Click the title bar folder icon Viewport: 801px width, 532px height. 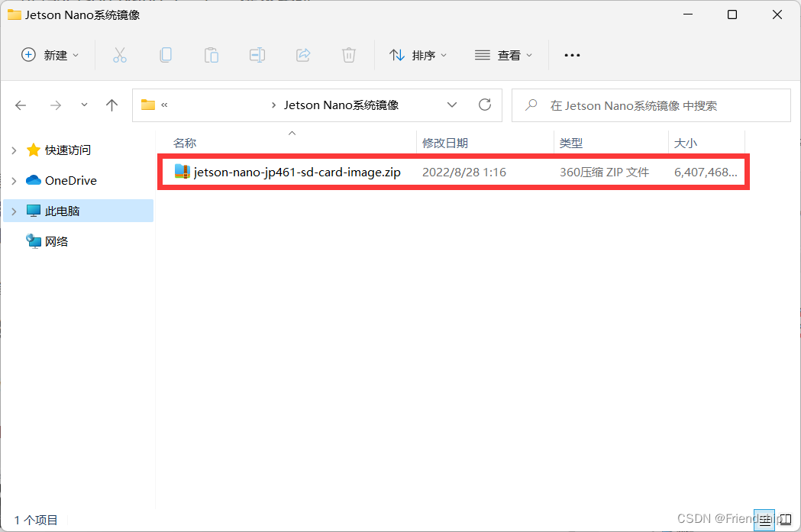(x=15, y=15)
